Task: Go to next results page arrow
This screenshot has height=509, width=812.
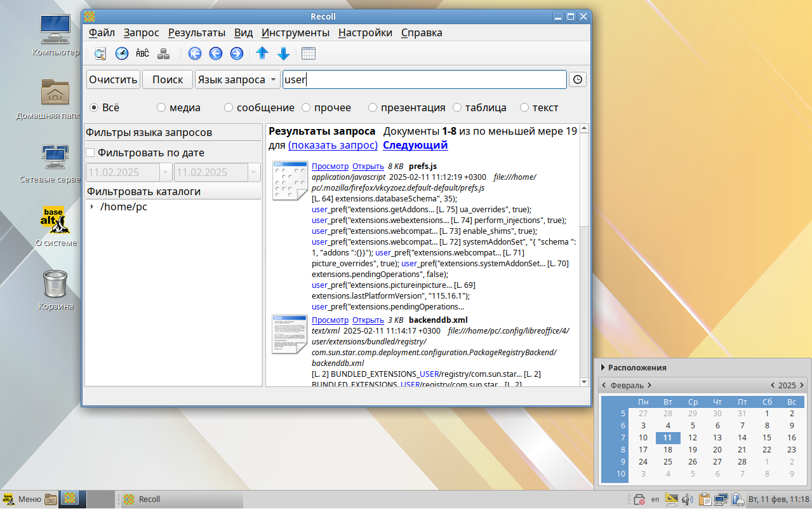Action: pos(237,53)
